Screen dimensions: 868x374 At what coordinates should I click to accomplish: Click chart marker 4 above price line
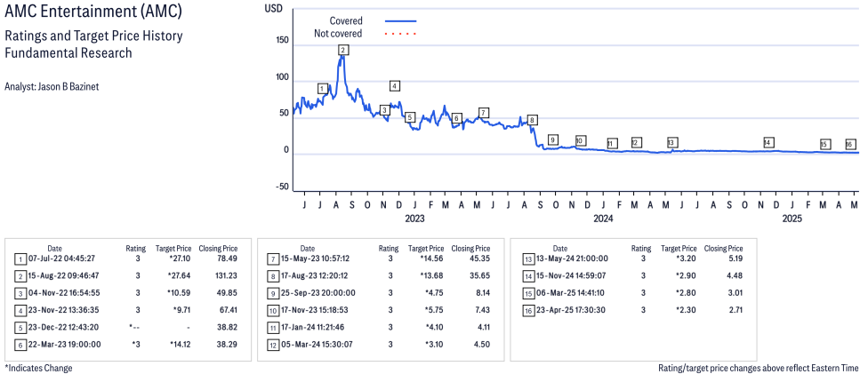394,86
